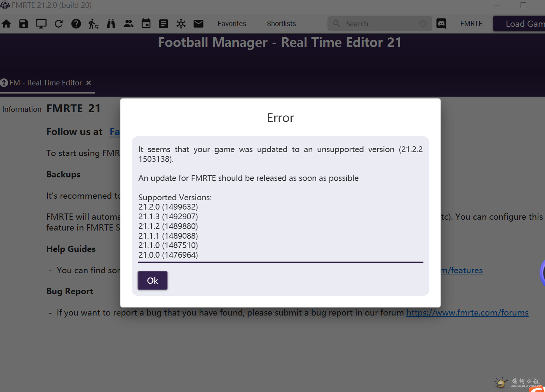
Task: Click the Bug Report heading
Action: point(70,291)
